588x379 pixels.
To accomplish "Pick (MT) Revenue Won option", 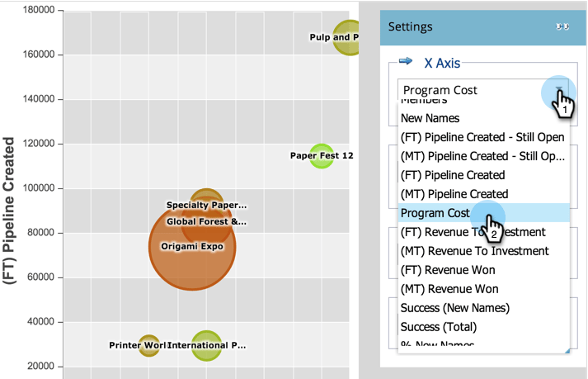I will point(449,289).
